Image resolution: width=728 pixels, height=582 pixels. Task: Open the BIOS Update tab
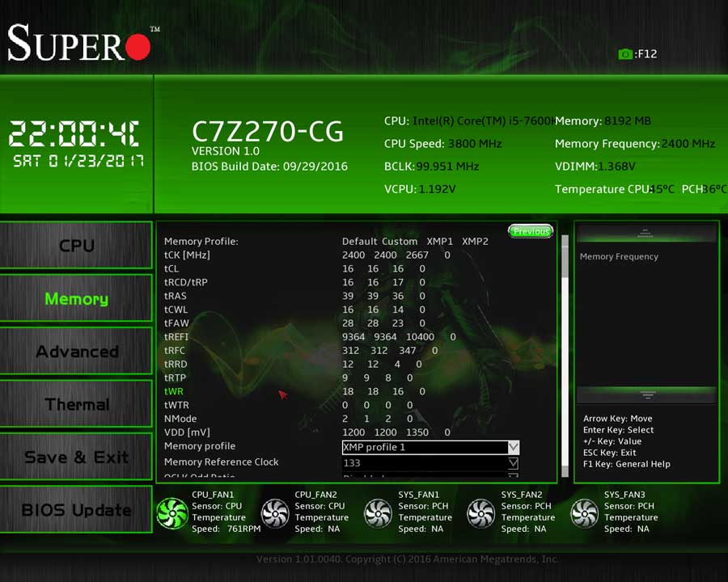[76, 509]
